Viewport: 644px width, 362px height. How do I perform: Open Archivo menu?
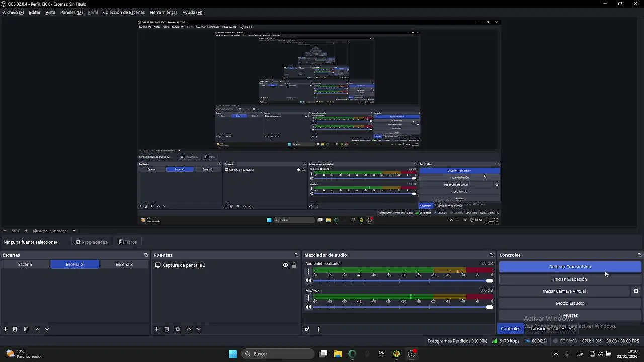(x=13, y=12)
